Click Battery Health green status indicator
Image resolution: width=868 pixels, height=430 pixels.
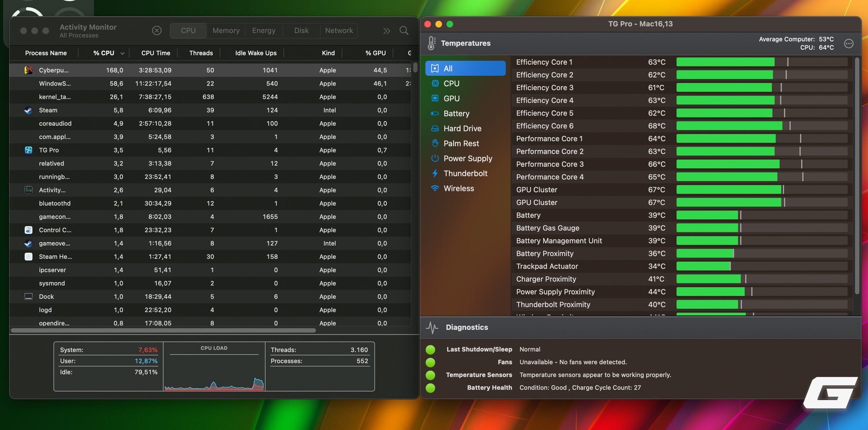coord(431,388)
